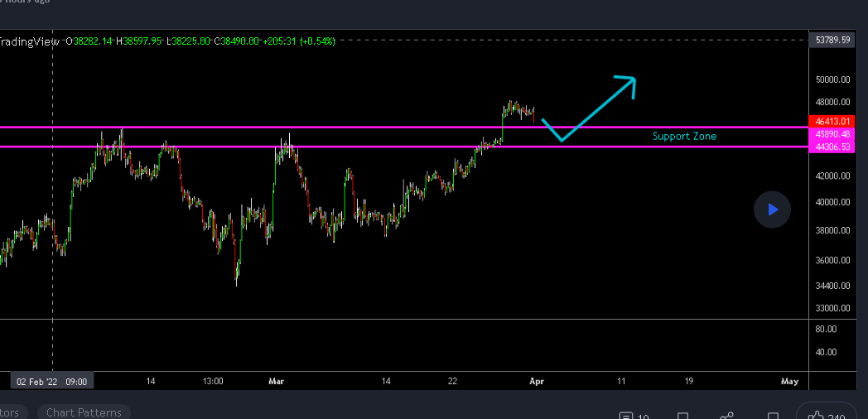Click the 11 date on time axis

click(x=621, y=382)
